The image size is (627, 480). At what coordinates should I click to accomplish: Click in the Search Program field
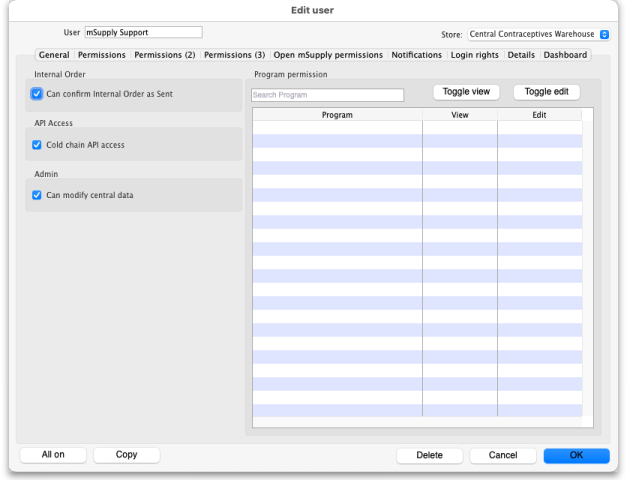327,96
